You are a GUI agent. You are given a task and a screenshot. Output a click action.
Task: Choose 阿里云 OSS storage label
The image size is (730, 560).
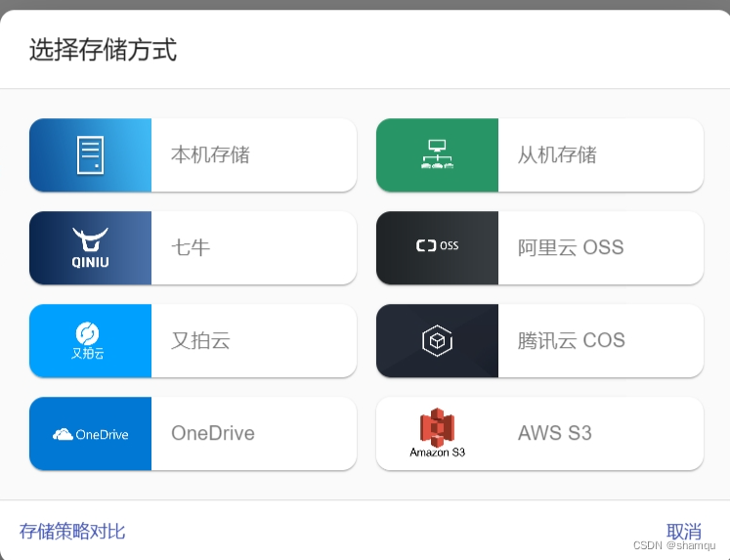(571, 247)
